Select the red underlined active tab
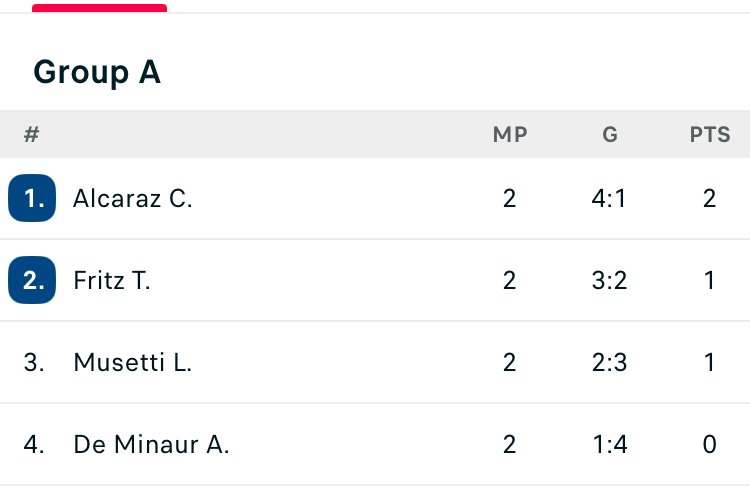750x486 pixels. point(99,7)
